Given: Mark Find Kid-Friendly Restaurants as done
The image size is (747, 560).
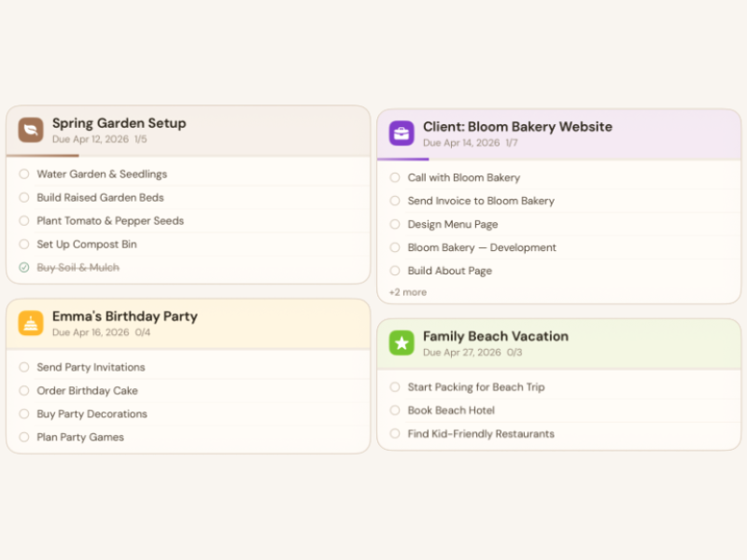Looking at the screenshot, I should point(395,433).
